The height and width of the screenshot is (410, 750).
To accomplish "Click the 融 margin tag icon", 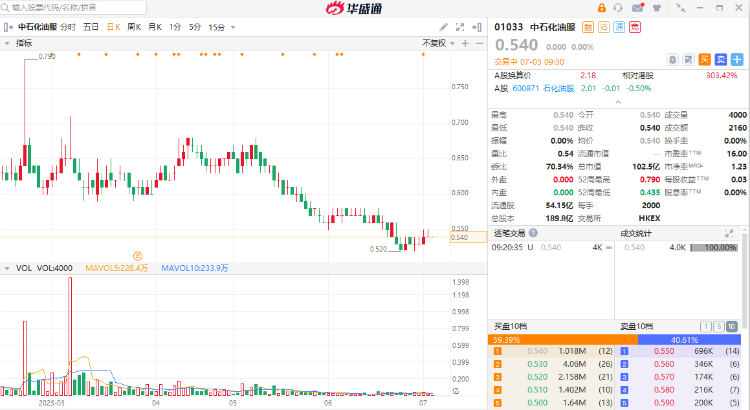I will (x=588, y=27).
